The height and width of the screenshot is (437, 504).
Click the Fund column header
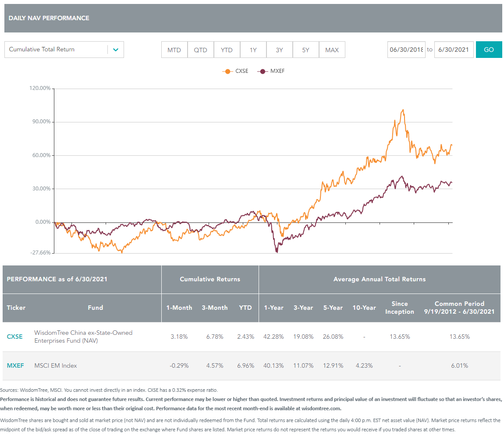96,308
